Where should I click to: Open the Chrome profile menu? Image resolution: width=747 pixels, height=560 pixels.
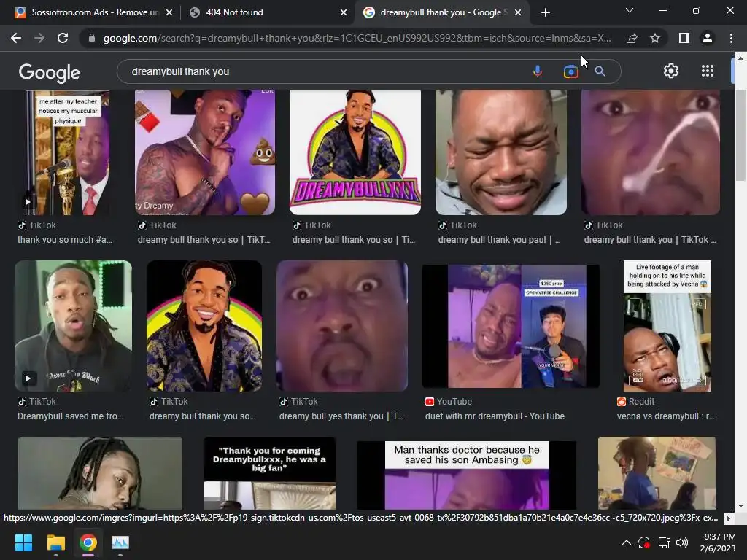(x=708, y=38)
